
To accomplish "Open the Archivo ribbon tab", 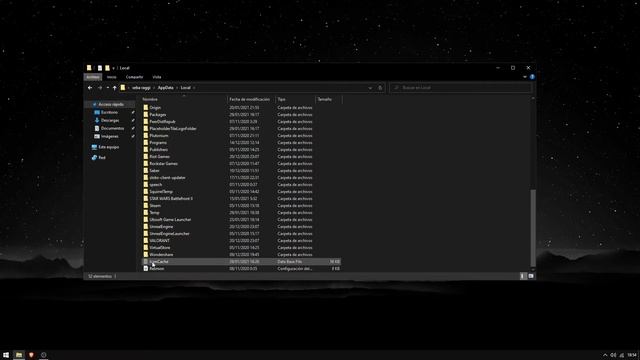I will [93, 77].
